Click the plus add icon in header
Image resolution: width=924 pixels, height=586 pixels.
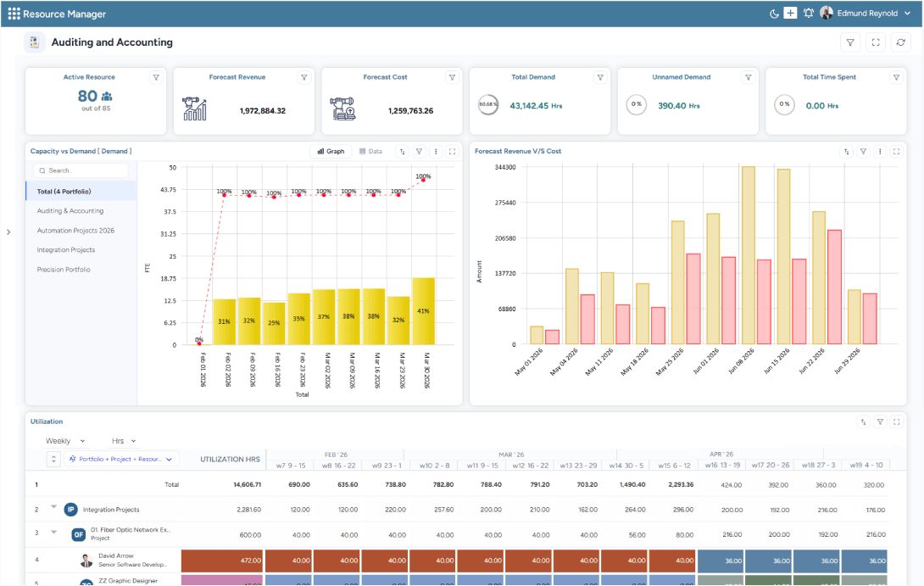790,13
